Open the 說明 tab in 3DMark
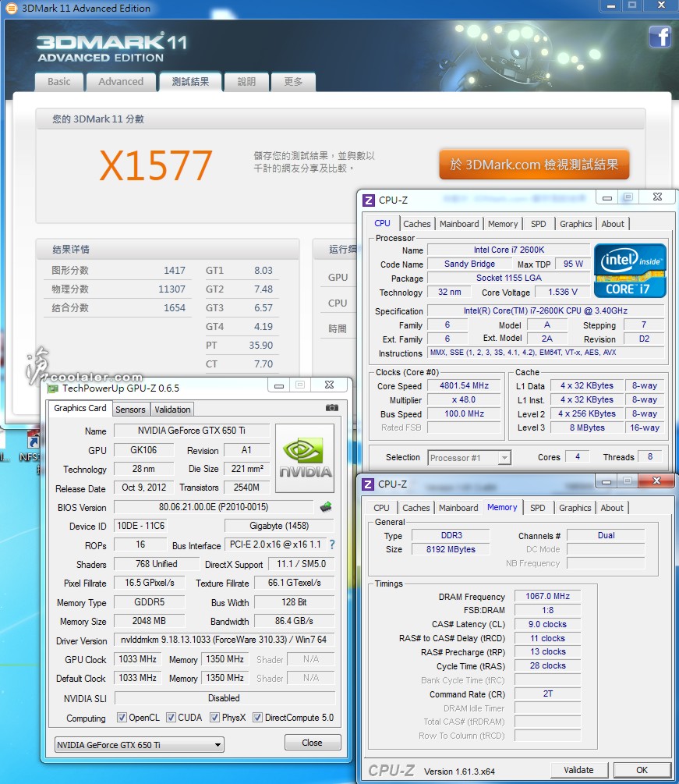Viewport: 679px width, 784px height. 246,81
